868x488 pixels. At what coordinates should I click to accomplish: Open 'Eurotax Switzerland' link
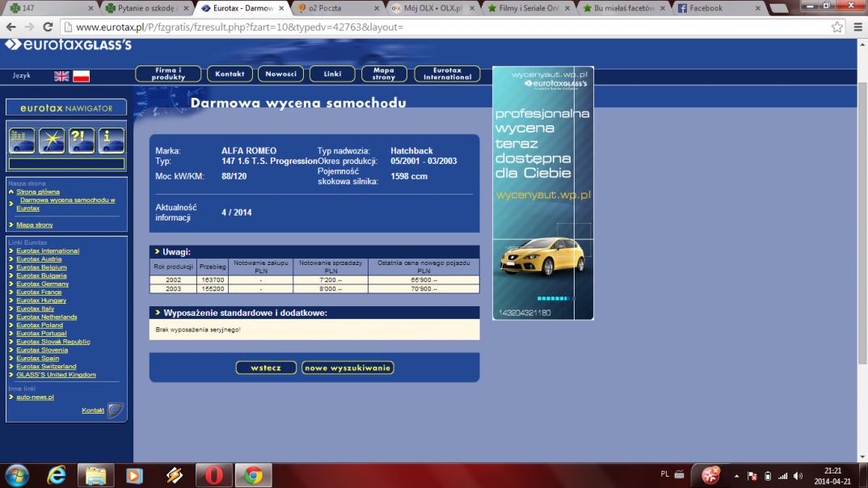coord(47,366)
